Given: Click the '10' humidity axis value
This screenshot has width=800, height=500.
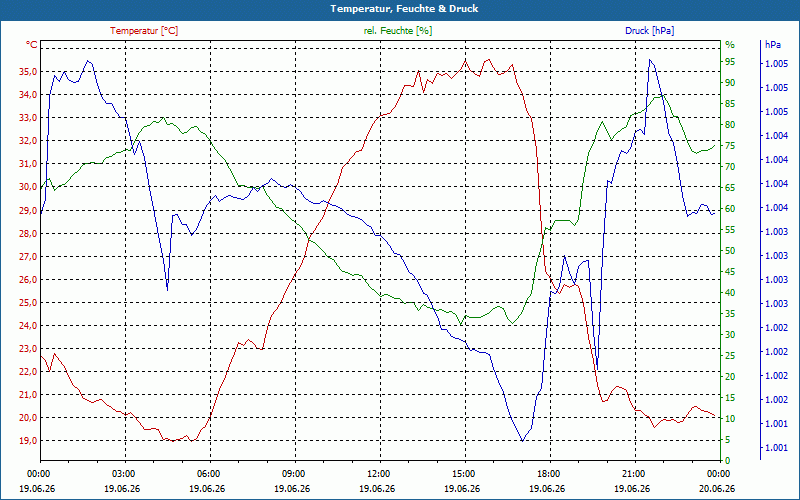Looking at the screenshot, I should (730, 419).
